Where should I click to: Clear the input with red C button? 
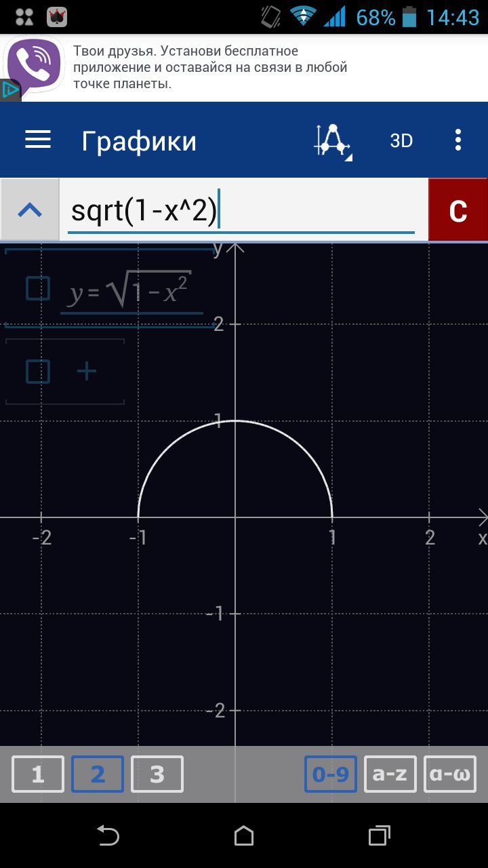coord(458,210)
